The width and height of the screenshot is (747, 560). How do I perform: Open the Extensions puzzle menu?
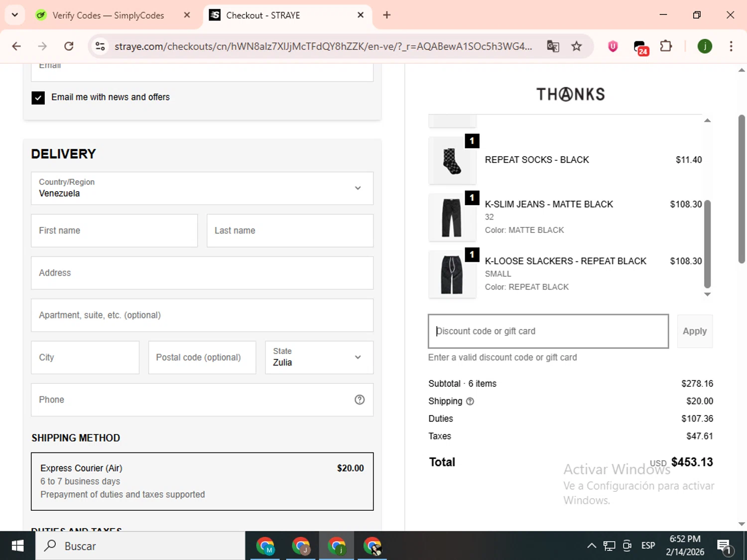(x=666, y=46)
